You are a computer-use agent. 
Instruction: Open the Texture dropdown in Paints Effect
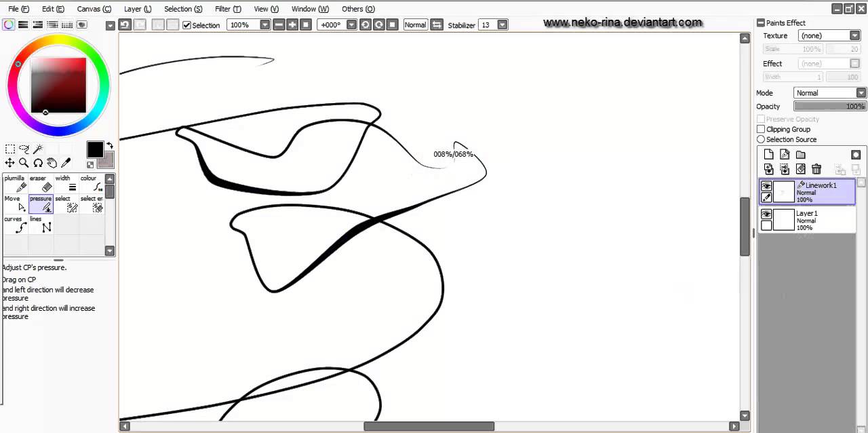click(854, 35)
